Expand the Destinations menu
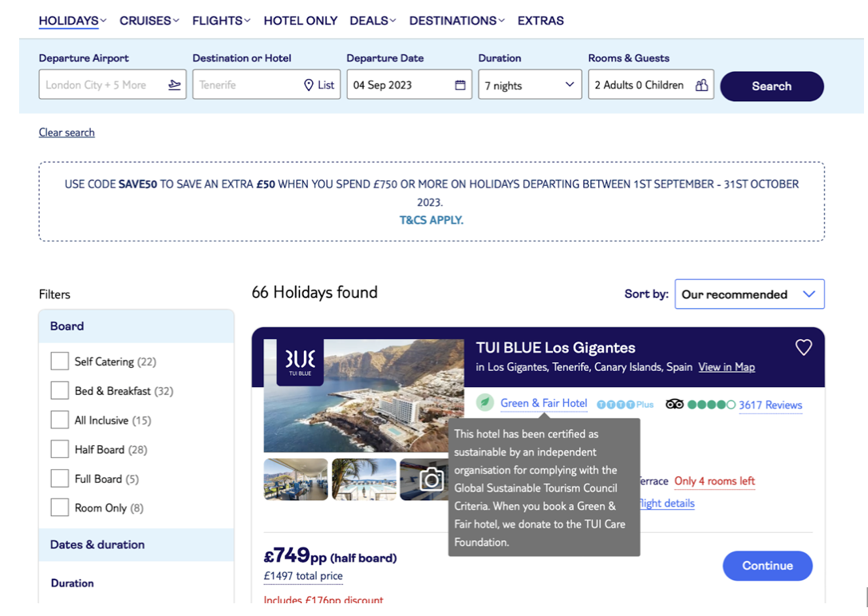This screenshot has width=868, height=616. tap(457, 21)
